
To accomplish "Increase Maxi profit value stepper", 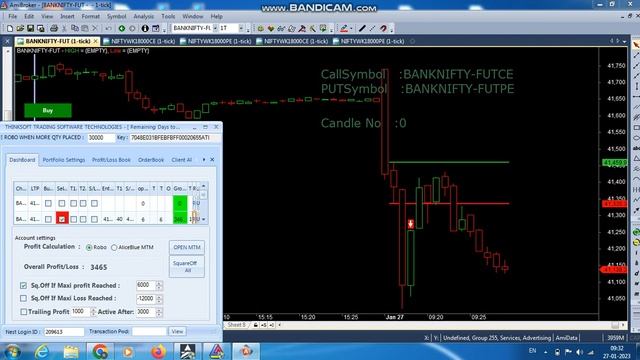I will [x=159, y=283].
